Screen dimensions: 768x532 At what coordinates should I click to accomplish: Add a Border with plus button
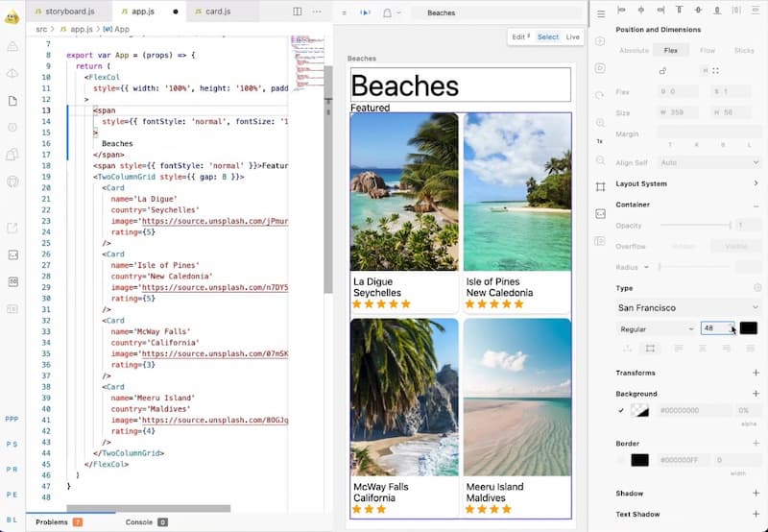756,443
